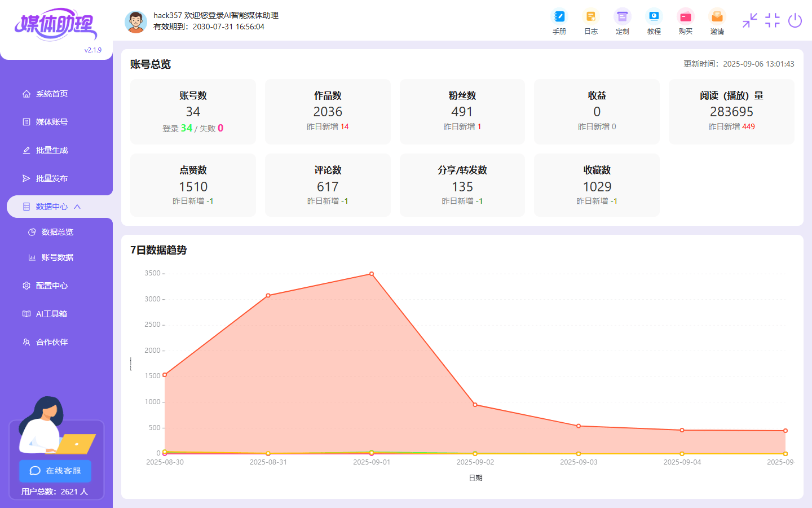Click the 邀请 invite icon
The image size is (812, 508).
pos(717,22)
